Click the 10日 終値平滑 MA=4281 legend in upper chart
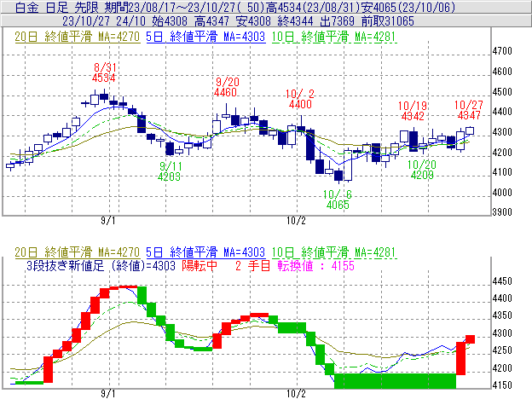This screenshot has width=532, height=405. (334, 37)
